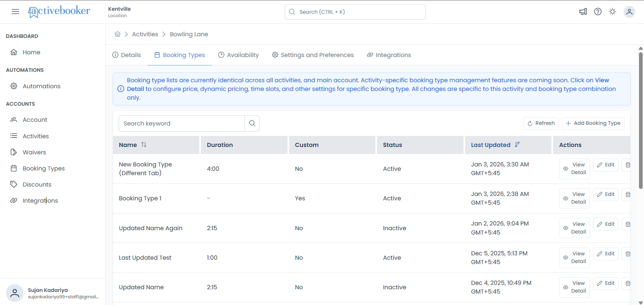Image resolution: width=644 pixels, height=305 pixels.
Task: Edit the Booking Type 1 row
Action: (606, 194)
